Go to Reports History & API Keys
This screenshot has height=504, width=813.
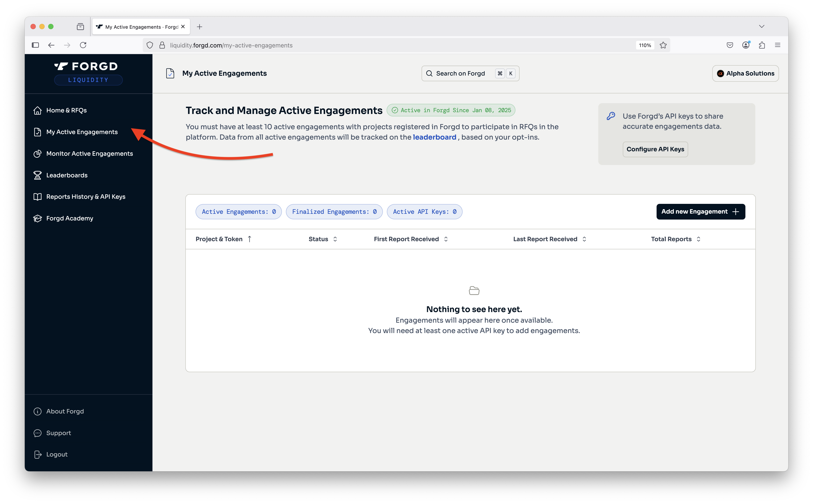coord(86,197)
